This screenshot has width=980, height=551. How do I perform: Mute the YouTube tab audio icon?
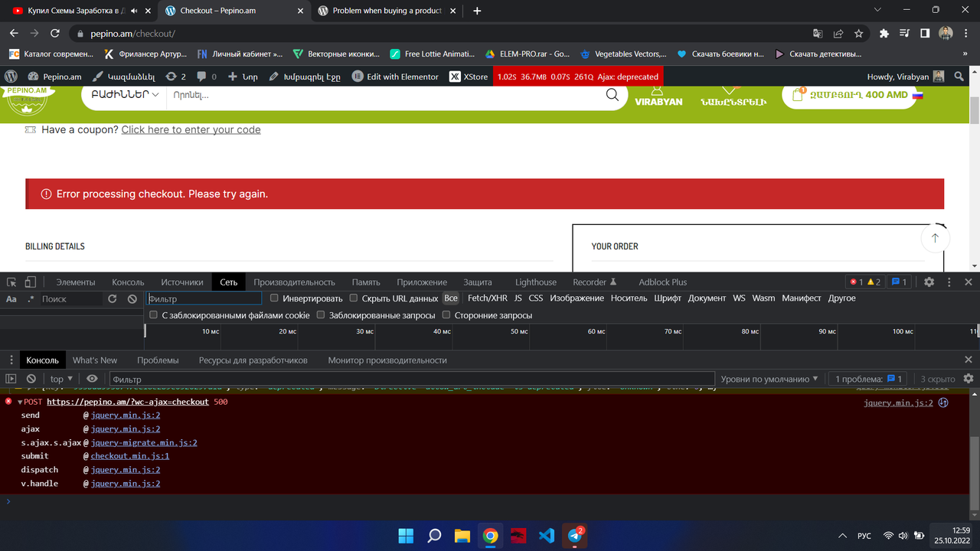(x=136, y=11)
